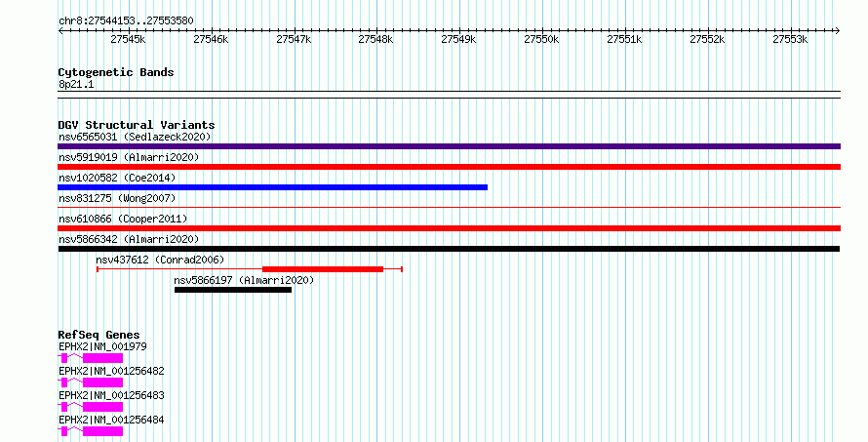Click the 27550k ruler tick label
This screenshot has width=868, height=442.
[x=542, y=39]
